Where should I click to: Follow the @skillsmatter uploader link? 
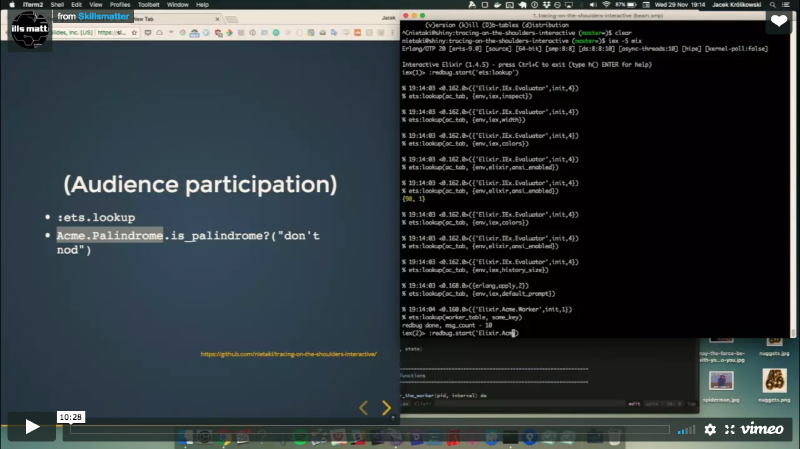click(x=101, y=17)
